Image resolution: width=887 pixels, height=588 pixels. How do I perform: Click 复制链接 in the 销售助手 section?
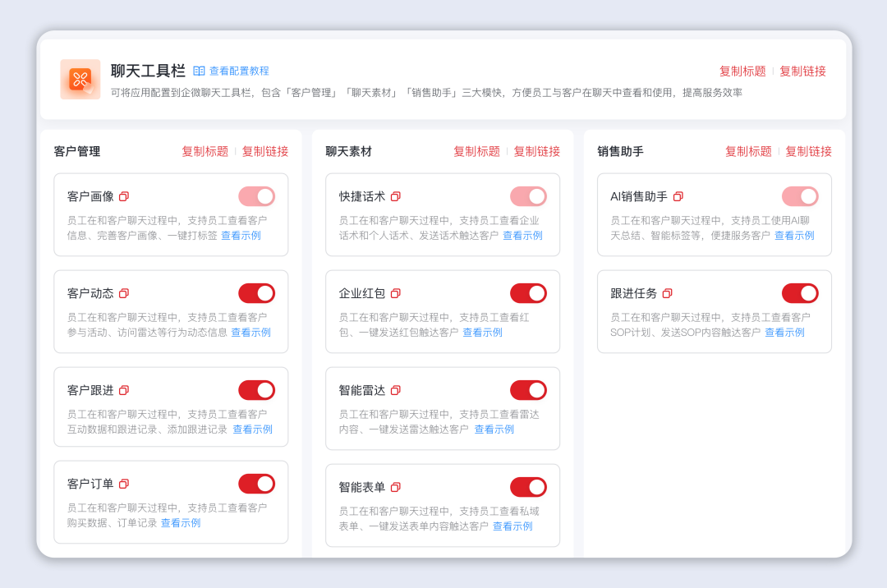click(x=809, y=151)
